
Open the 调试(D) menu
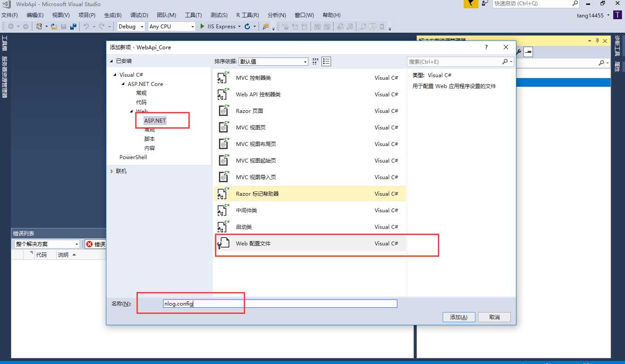tap(139, 15)
